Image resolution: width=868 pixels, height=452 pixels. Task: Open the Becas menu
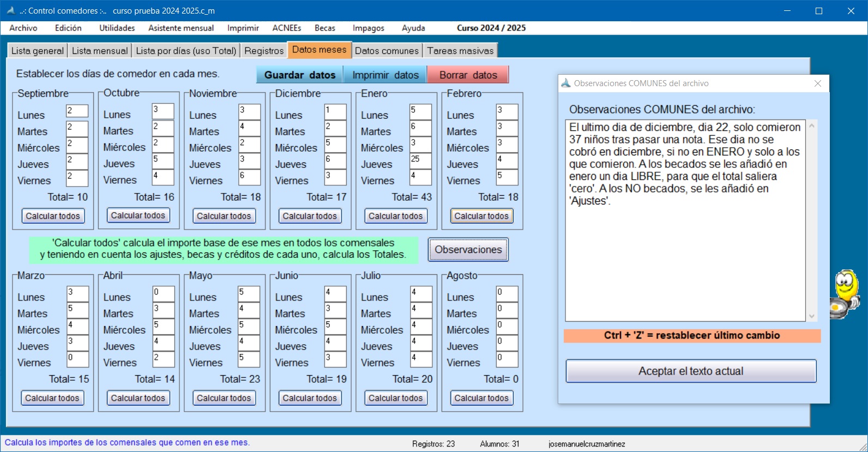(x=324, y=28)
